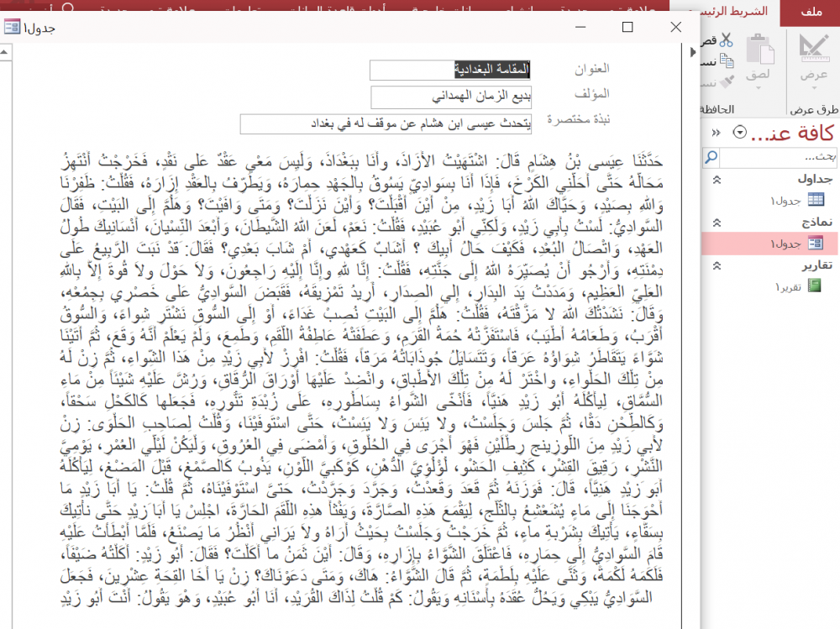Click the طرق عرض group label
This screenshot has width=840, height=629.
814,110
